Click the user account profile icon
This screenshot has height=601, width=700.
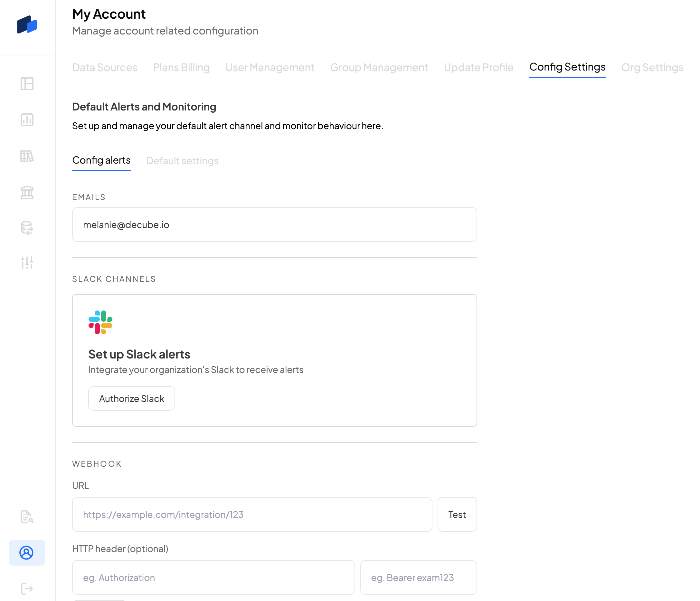[x=27, y=553]
